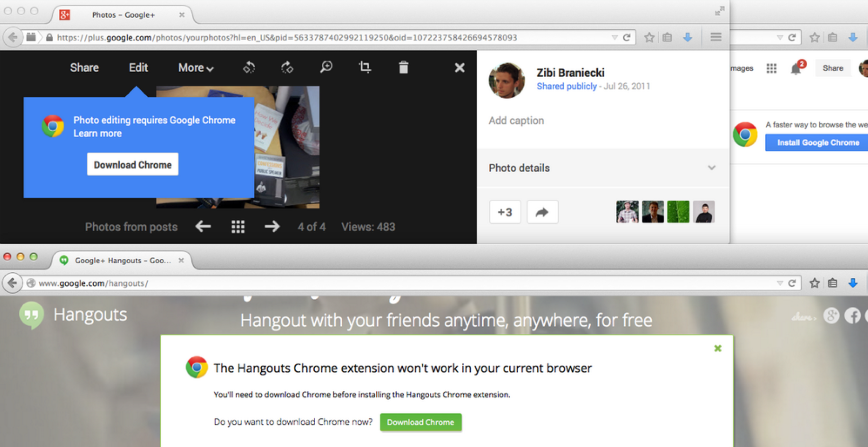Open URL history dropdown in the Hangouts window
Screen dimensions: 868x447
click(779, 283)
